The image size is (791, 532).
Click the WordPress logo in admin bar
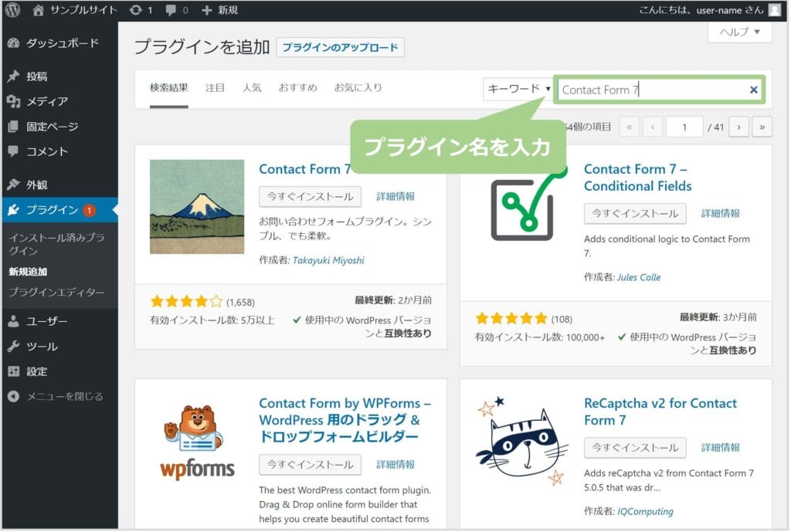[12, 10]
